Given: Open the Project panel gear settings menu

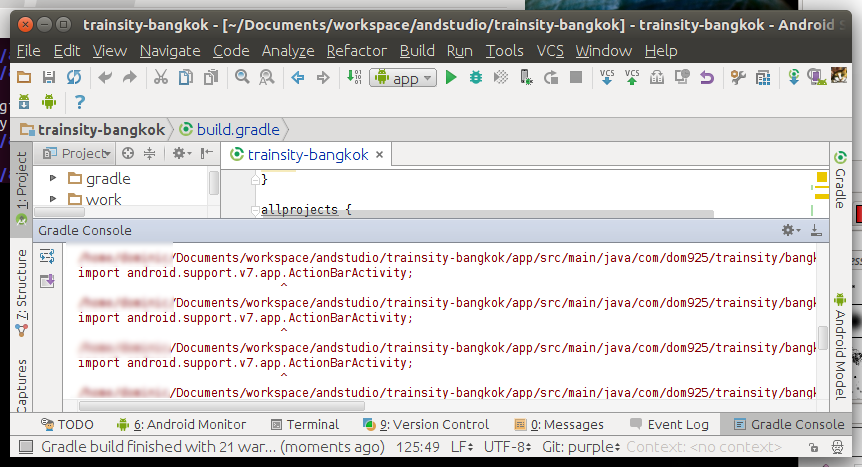Looking at the screenshot, I should pyautogui.click(x=181, y=153).
